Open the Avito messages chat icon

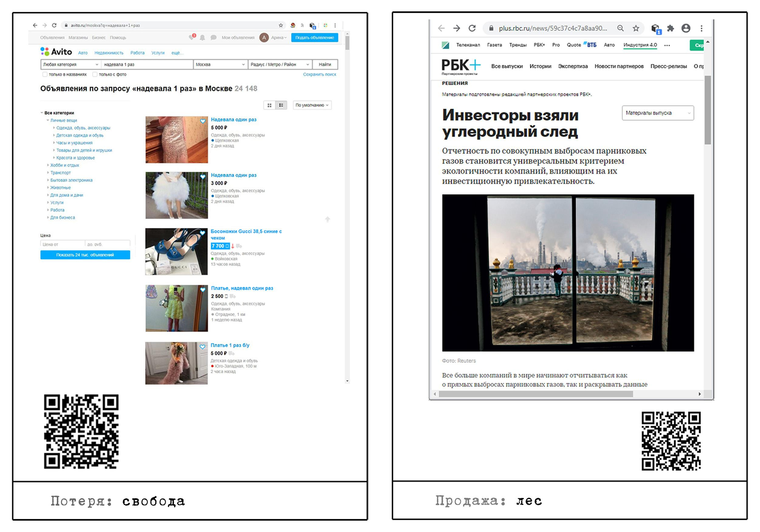(213, 38)
